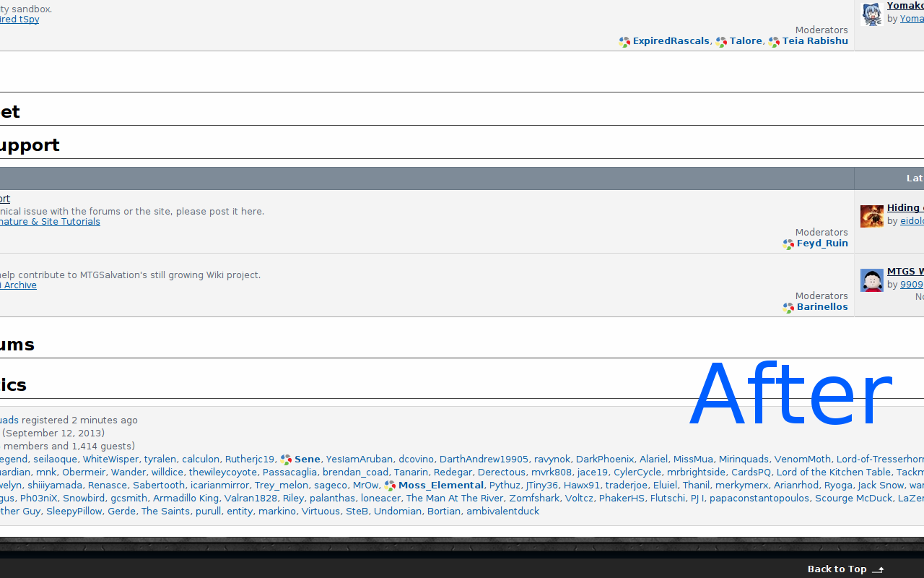Open online user MissMua profile
Viewport: 924px width, 578px height.
[x=693, y=460]
